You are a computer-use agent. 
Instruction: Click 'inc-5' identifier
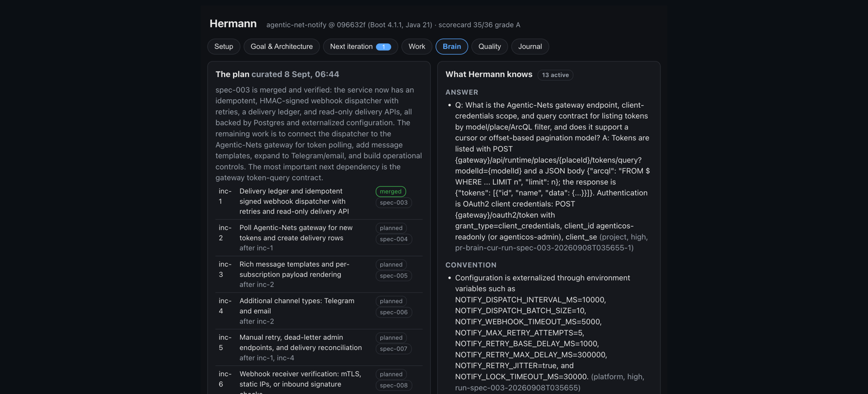click(x=225, y=343)
